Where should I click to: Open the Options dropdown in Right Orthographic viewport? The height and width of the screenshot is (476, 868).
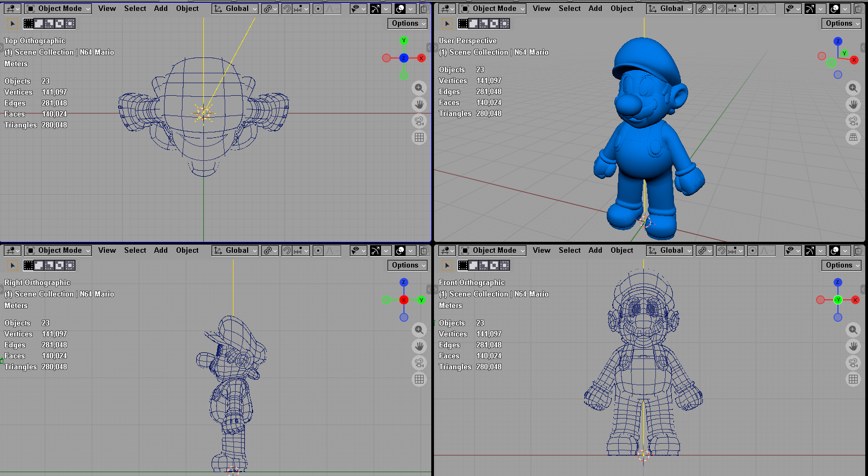click(408, 265)
